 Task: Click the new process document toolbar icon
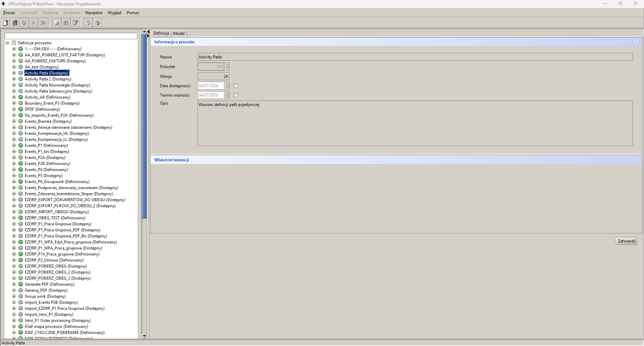pos(5,23)
